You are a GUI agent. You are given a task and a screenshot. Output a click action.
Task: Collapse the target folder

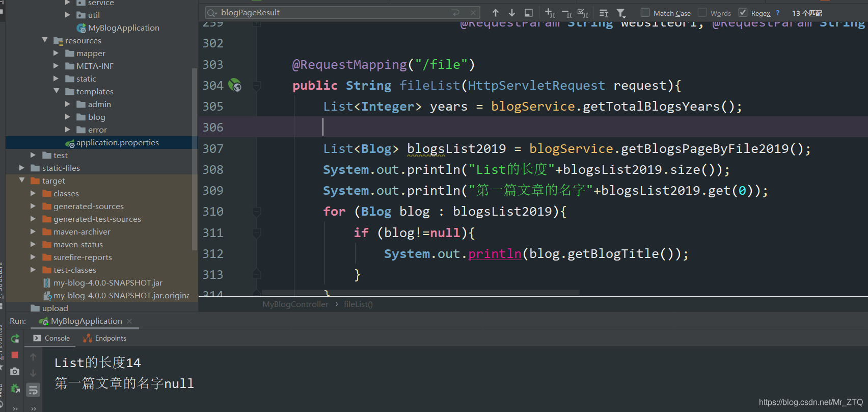coord(22,181)
